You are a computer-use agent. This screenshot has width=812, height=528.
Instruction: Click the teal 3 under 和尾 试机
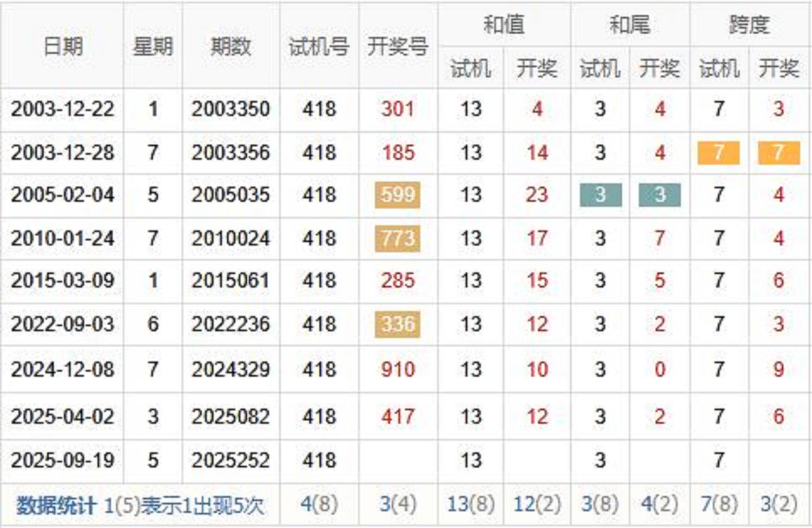point(600,195)
